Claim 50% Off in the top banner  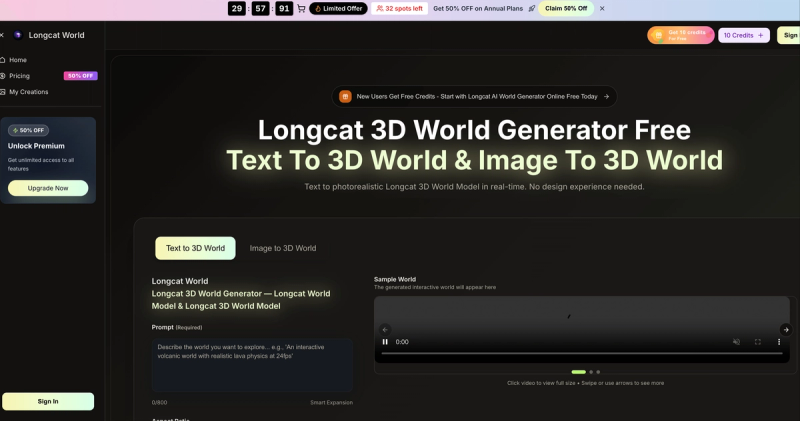566,9
